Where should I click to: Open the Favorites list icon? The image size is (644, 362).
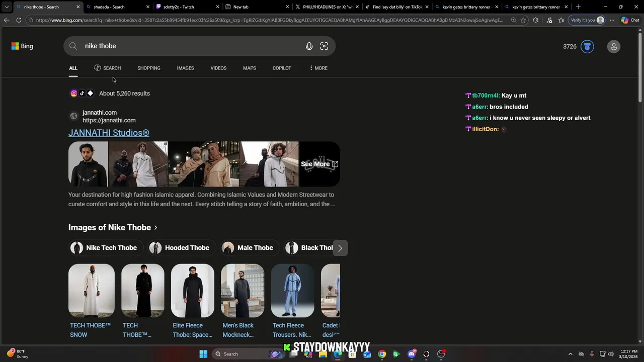pyautogui.click(x=561, y=20)
